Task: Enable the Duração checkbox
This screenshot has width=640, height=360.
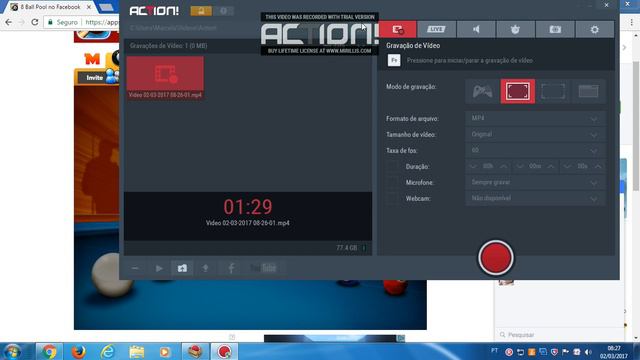Action: point(392,167)
